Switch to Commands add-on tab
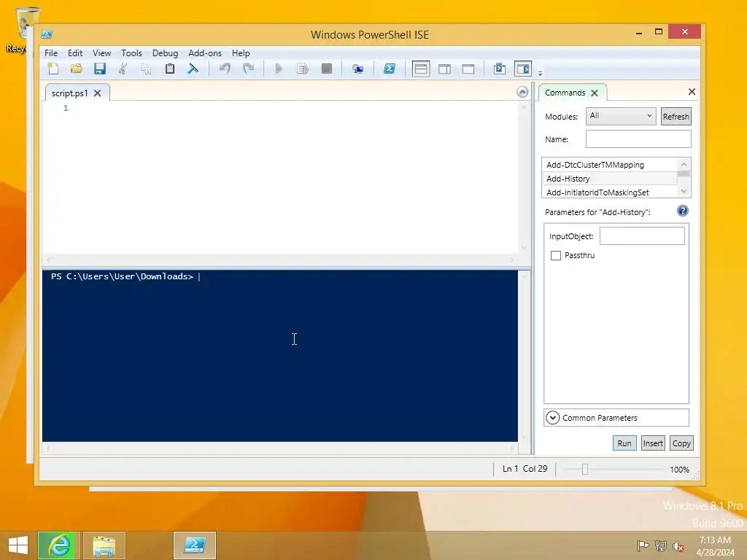 [565, 93]
